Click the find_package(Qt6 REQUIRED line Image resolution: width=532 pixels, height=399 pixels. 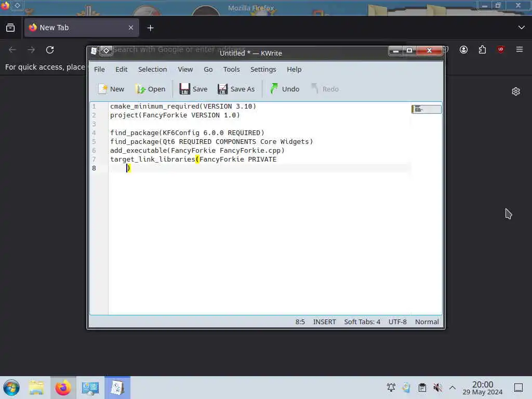(x=211, y=141)
